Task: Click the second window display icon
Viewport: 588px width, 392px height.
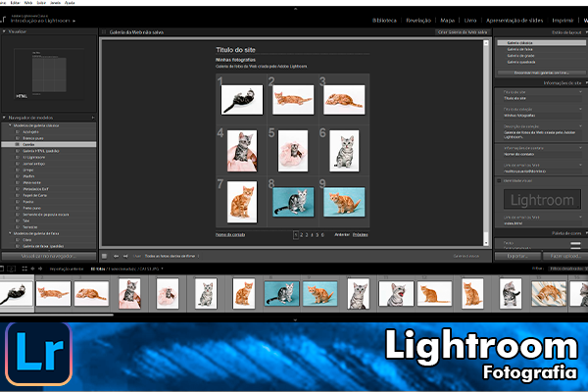Action: pos(12,269)
